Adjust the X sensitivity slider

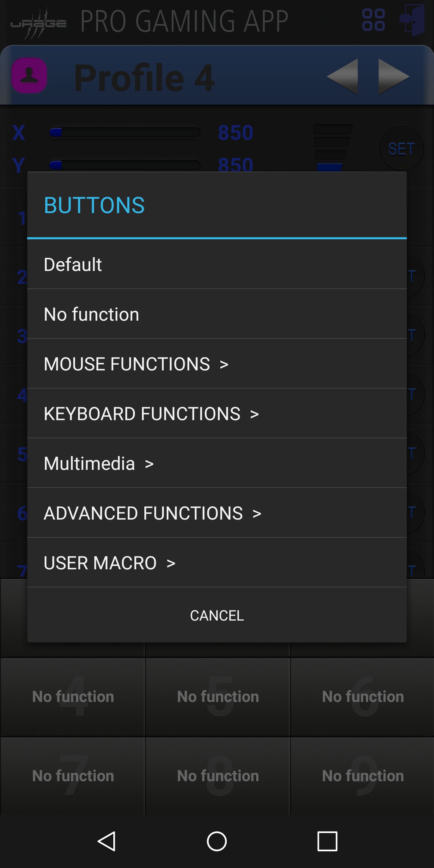pos(125,132)
